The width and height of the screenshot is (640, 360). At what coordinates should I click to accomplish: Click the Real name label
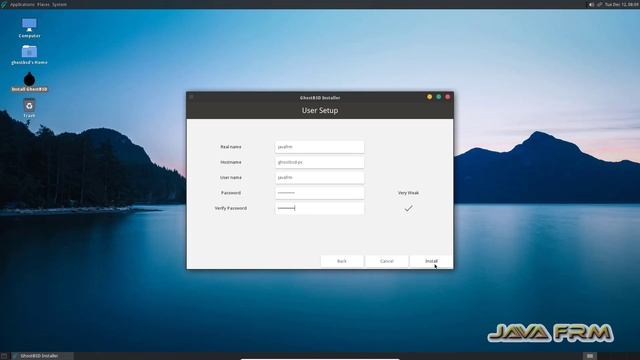tap(231, 147)
